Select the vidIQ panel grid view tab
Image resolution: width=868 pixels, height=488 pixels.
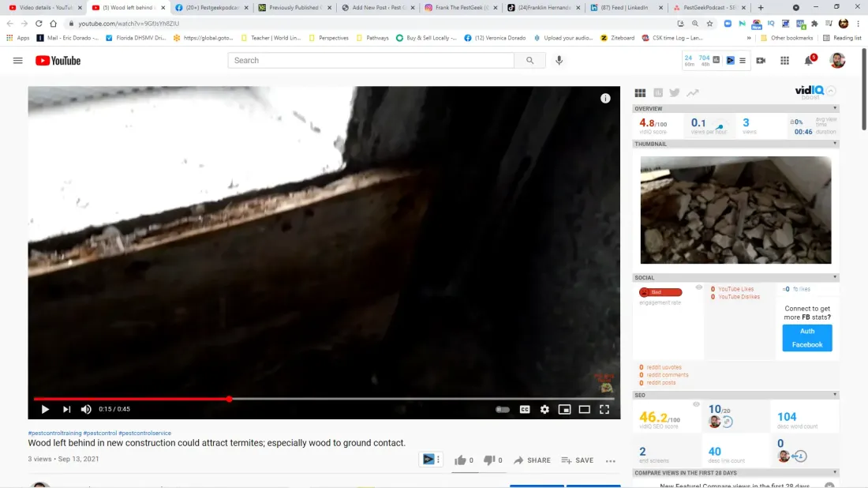pos(640,92)
